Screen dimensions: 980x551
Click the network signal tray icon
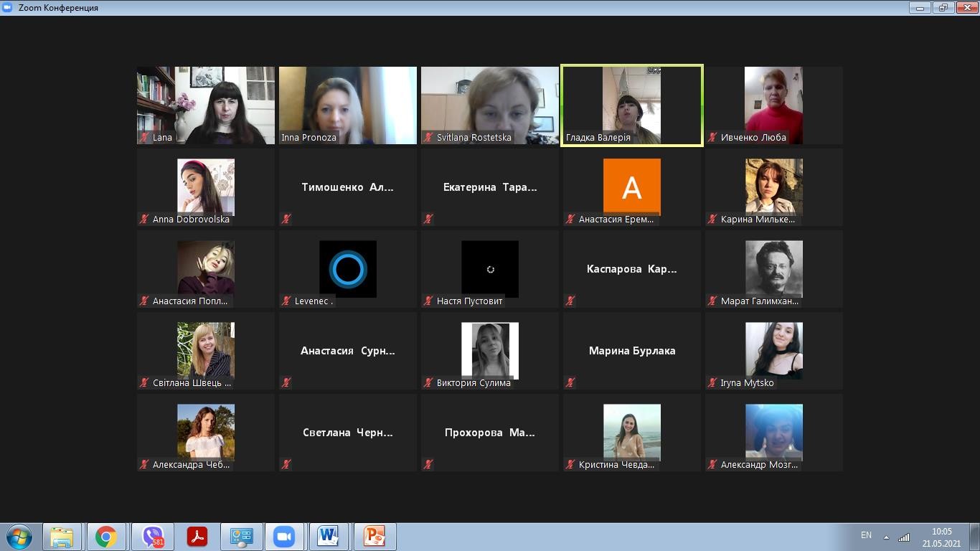point(904,537)
